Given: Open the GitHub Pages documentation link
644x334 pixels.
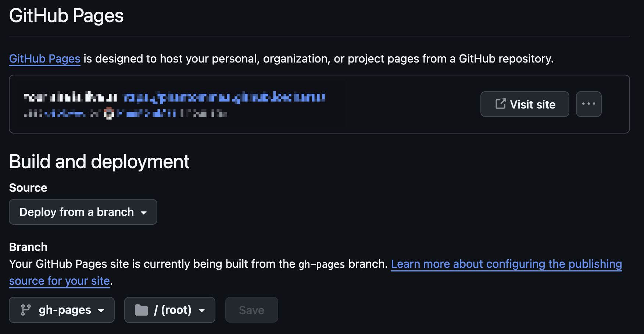Looking at the screenshot, I should [44, 58].
